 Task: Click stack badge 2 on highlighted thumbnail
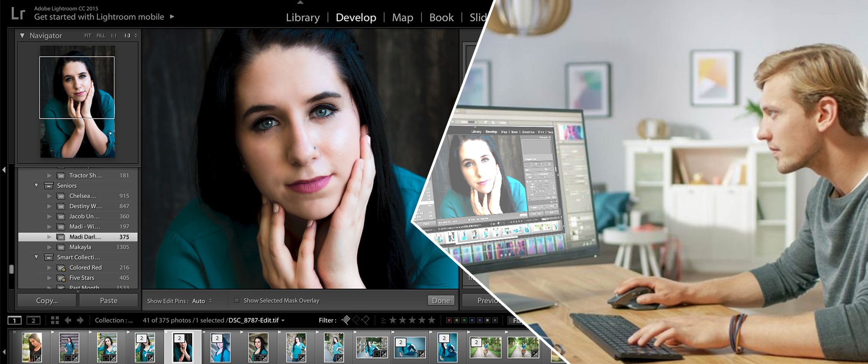coord(180,338)
